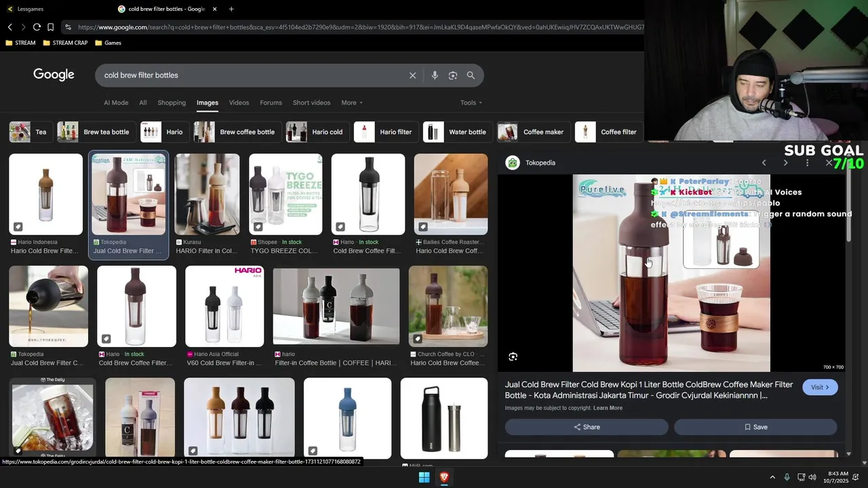Open Brave browser taskbar icon
This screenshot has height=488, width=868.
(444, 477)
